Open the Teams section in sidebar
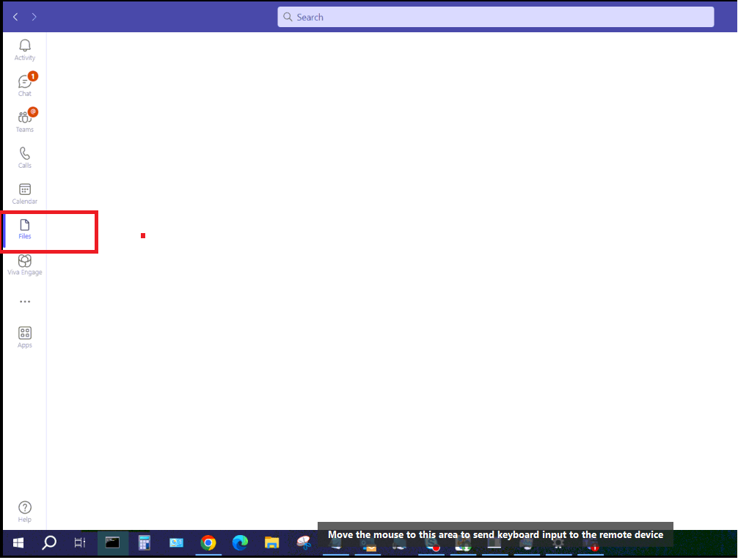The image size is (738, 560). (x=24, y=121)
